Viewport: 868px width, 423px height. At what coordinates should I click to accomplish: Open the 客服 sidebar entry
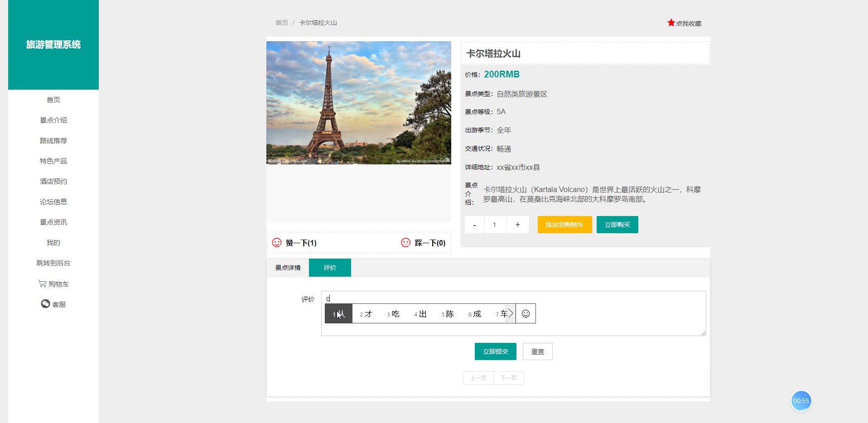point(53,304)
